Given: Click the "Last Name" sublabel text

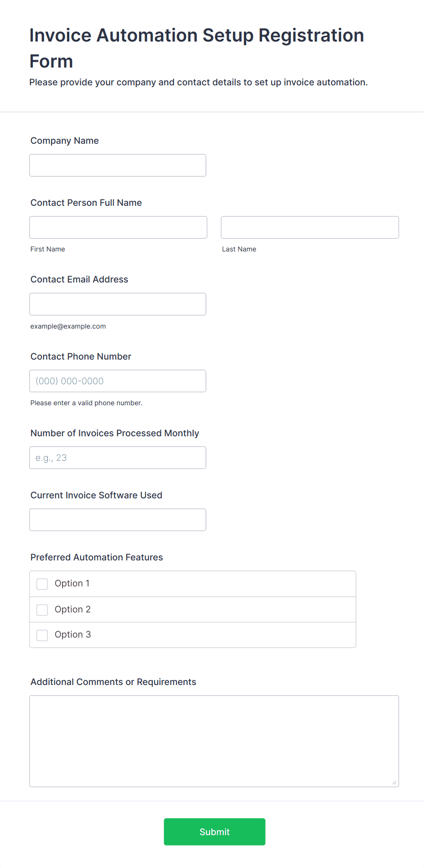Looking at the screenshot, I should [239, 249].
